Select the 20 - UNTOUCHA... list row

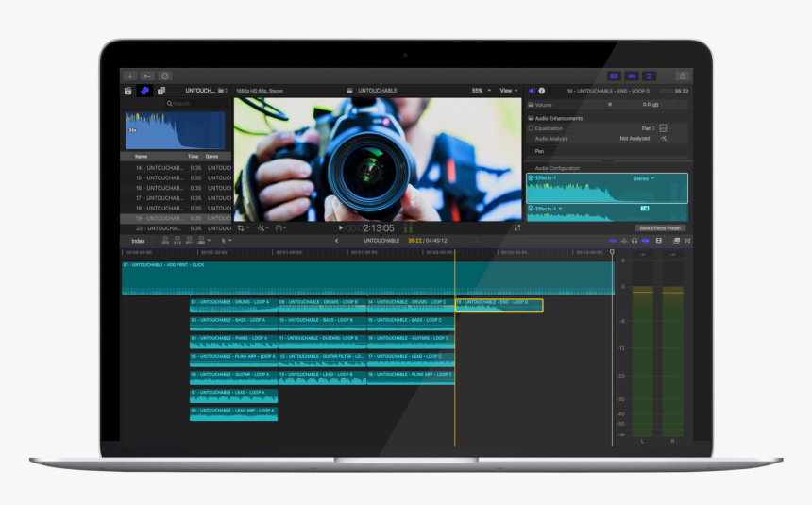(x=176, y=228)
